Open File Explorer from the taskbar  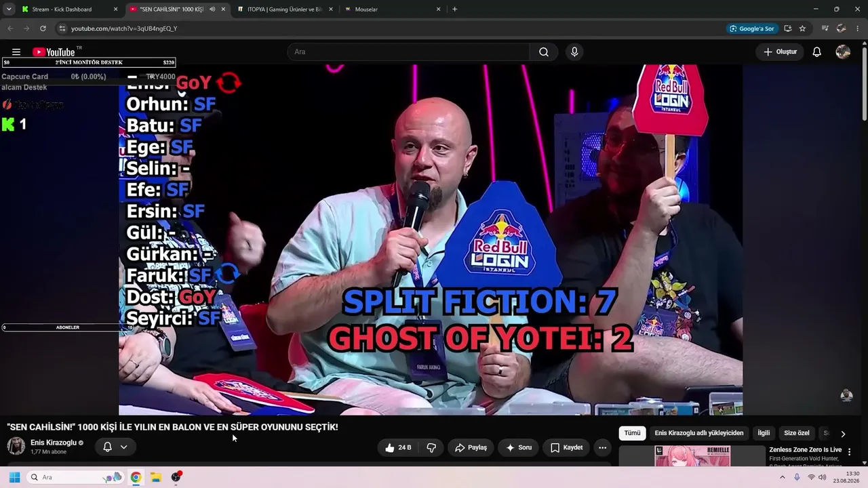[155, 477]
